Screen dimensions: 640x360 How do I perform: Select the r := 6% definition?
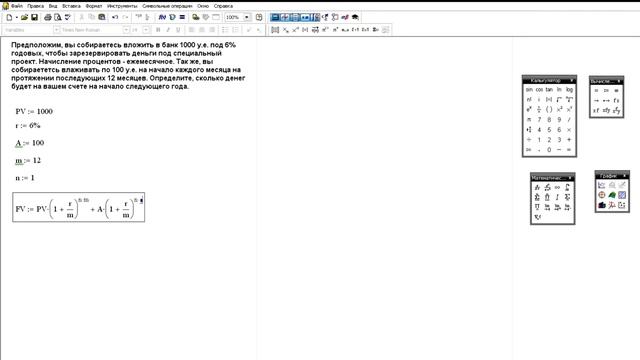click(x=28, y=125)
